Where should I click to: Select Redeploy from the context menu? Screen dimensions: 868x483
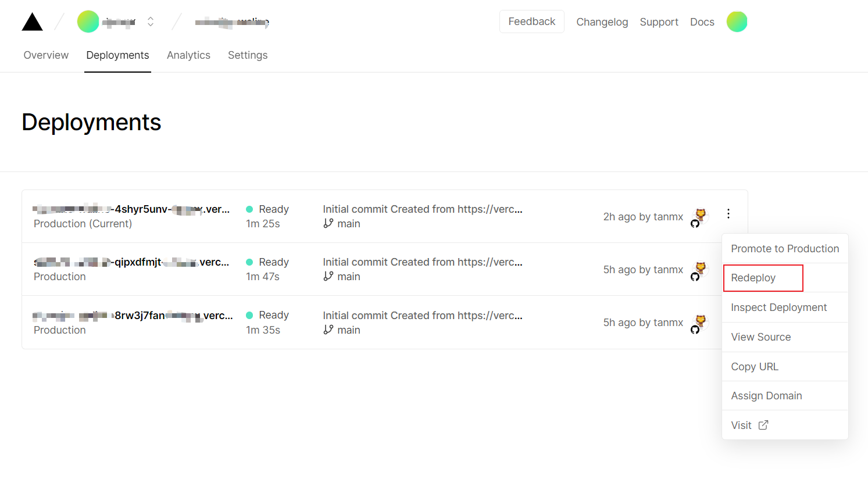(753, 278)
